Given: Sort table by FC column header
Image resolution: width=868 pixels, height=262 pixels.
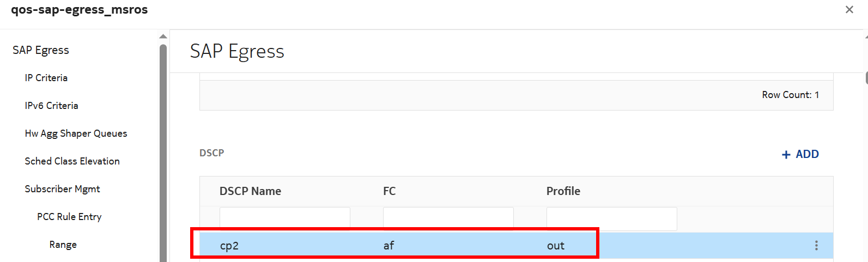Looking at the screenshot, I should pos(389,191).
